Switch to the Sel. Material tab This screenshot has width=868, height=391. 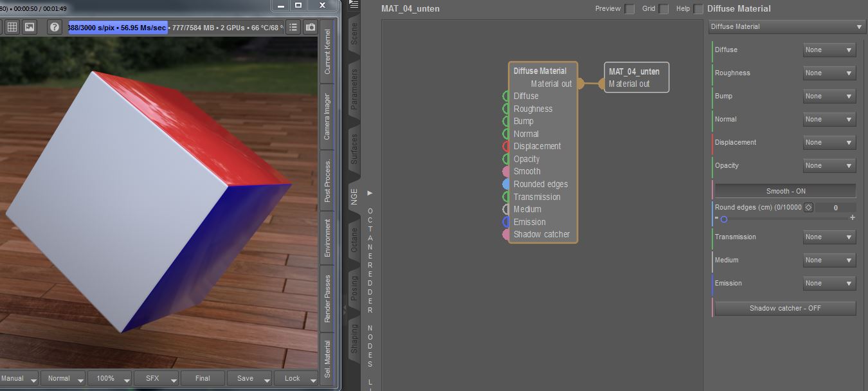coord(327,359)
